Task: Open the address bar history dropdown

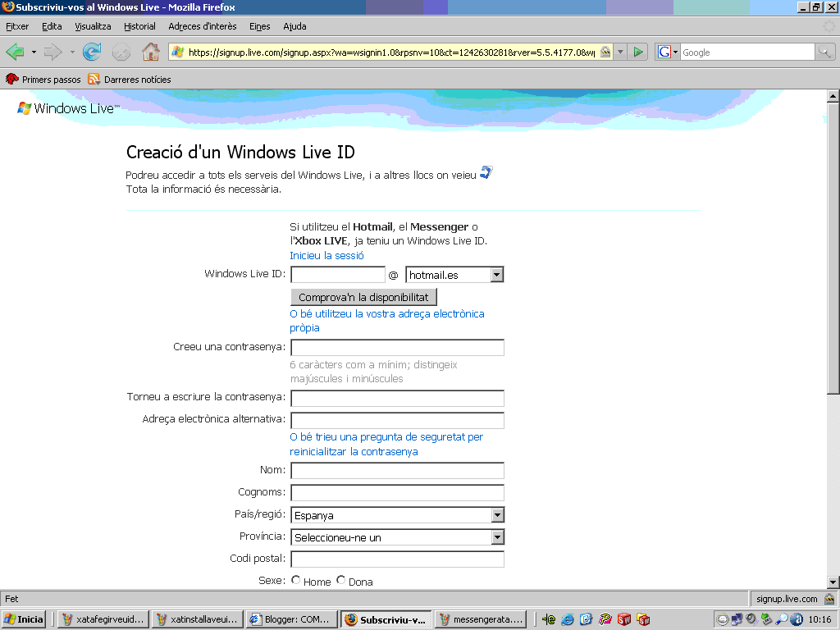Action: click(x=620, y=52)
